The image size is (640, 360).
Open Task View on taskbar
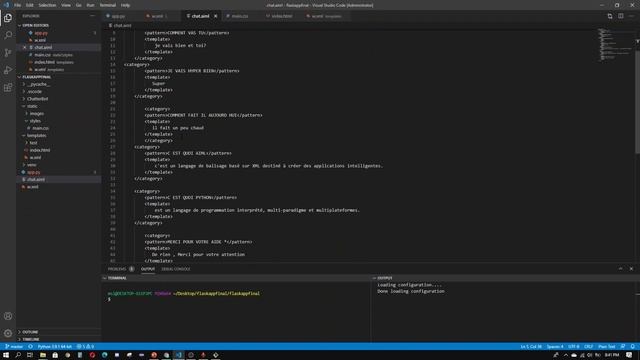(x=30, y=355)
